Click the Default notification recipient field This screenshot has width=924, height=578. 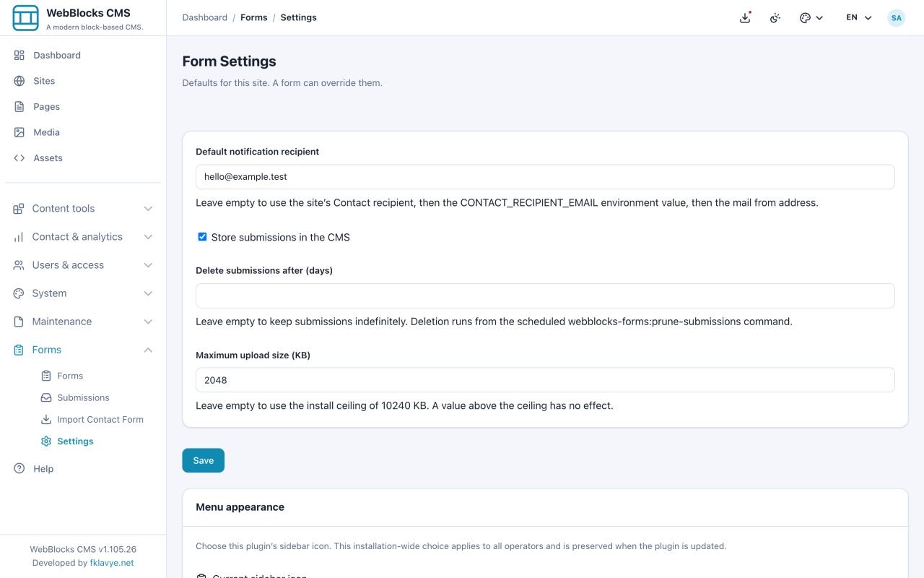[545, 176]
